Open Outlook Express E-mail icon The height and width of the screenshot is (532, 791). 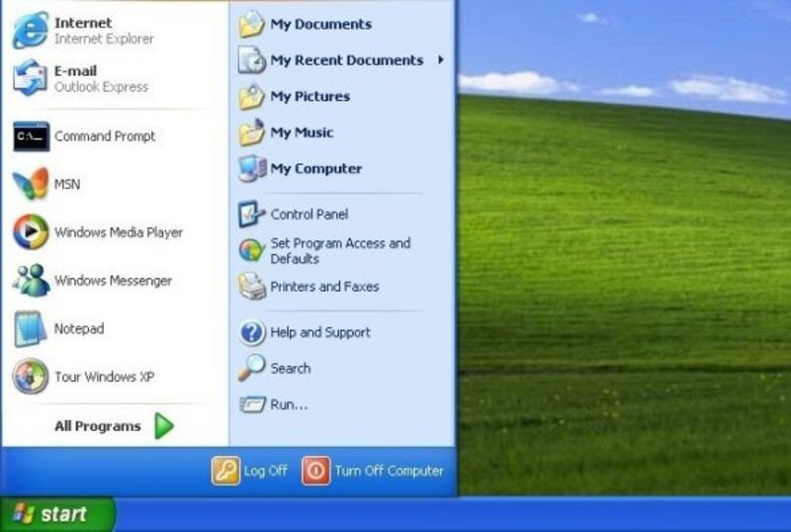[31, 78]
